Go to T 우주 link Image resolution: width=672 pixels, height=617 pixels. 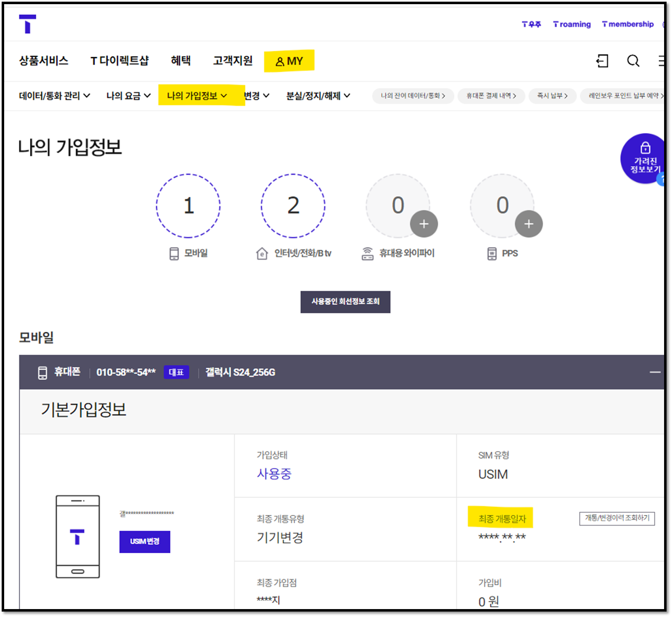tap(531, 24)
